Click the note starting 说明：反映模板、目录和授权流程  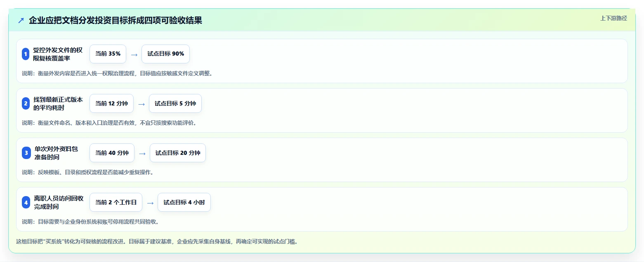[88, 172]
